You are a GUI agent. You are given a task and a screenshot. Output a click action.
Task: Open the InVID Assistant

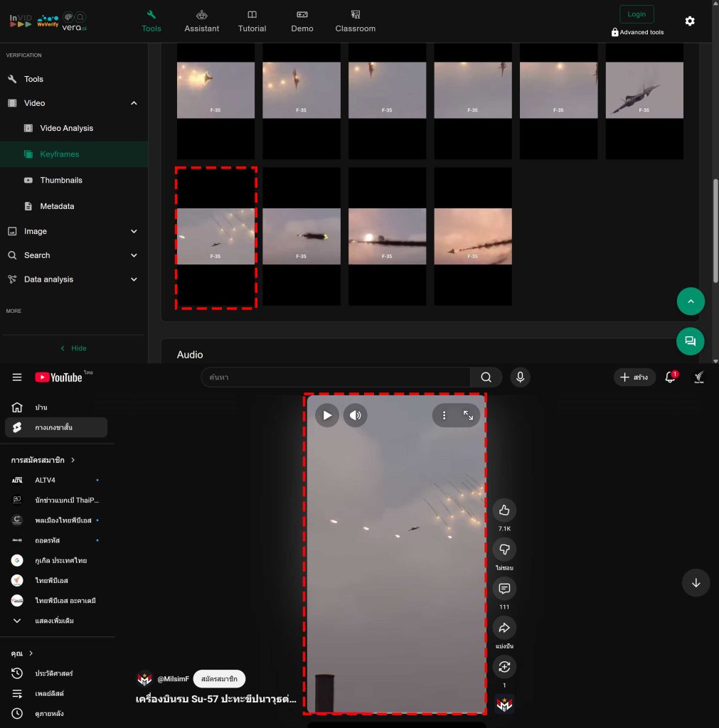click(201, 21)
